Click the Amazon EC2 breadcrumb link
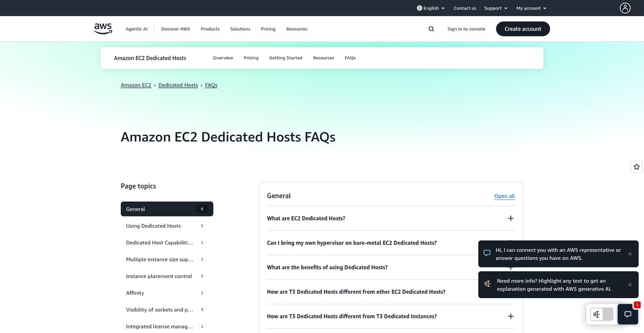Viewport: 644px width, 333px height. coord(136,85)
